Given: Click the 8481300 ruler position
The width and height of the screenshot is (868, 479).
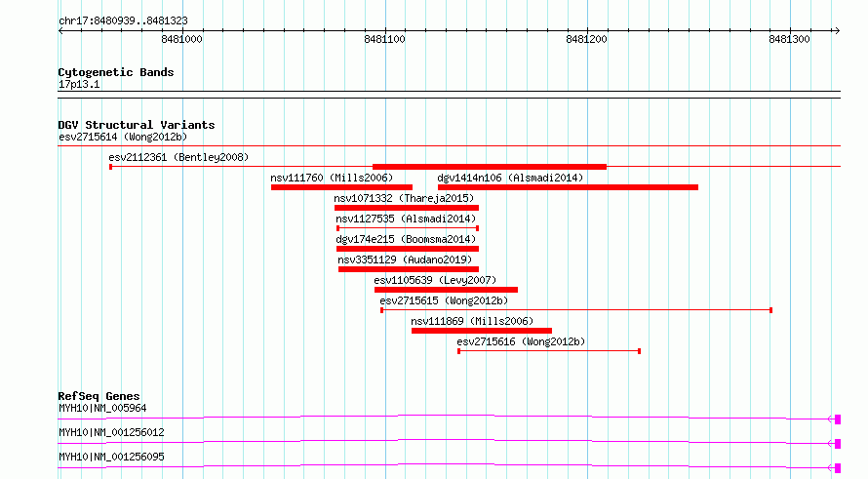Looking at the screenshot, I should pos(789,39).
